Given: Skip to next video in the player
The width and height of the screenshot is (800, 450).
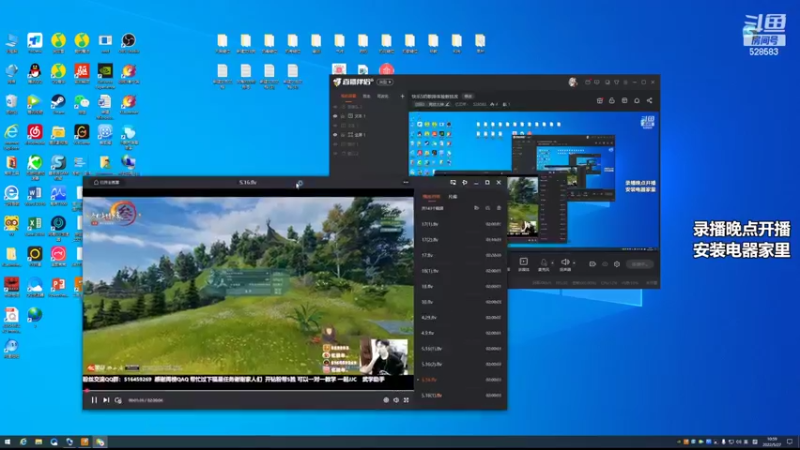Looking at the screenshot, I should click(x=106, y=401).
